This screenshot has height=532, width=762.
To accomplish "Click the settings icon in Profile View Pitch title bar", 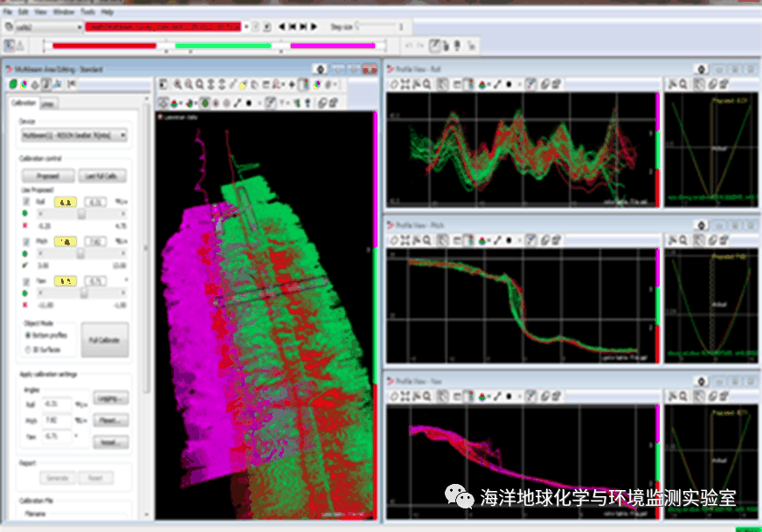I will pyautogui.click(x=700, y=225).
